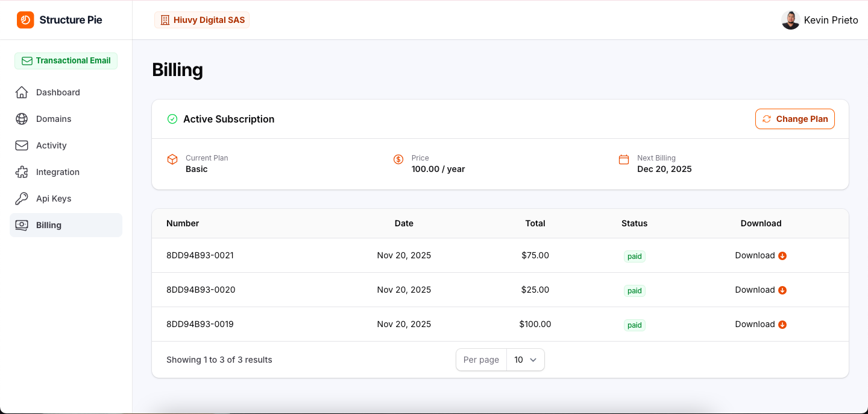
Task: Click the Transactional Email envelope icon
Action: click(x=27, y=61)
